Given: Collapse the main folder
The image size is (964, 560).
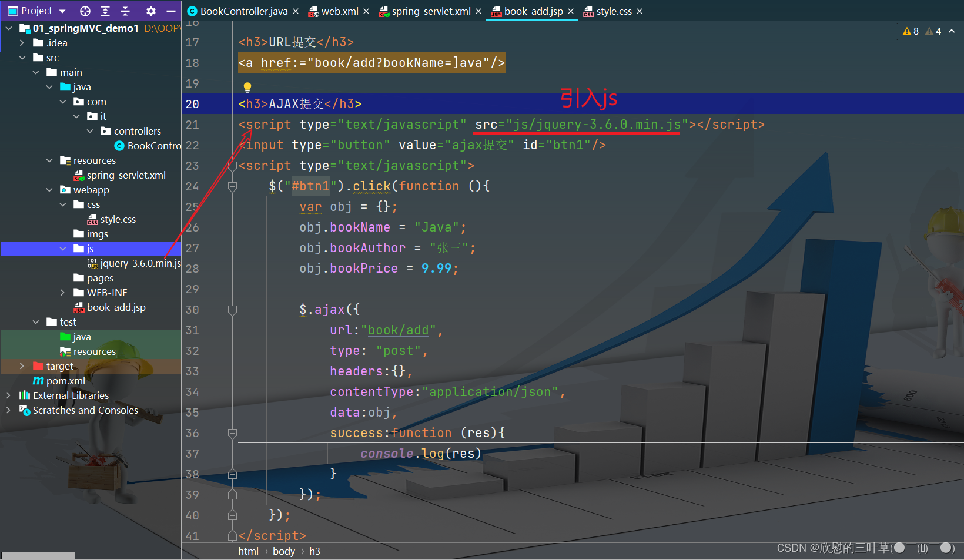Looking at the screenshot, I should pyautogui.click(x=36, y=72).
